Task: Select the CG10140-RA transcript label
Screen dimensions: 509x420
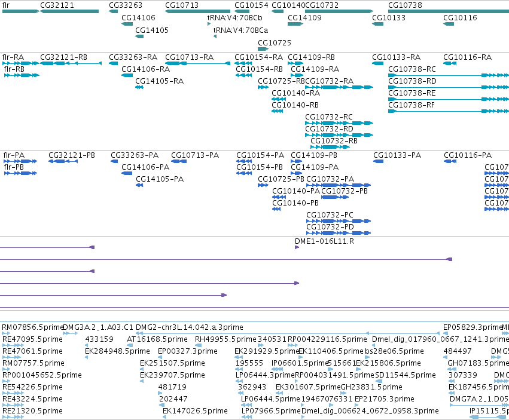Action: pos(295,93)
